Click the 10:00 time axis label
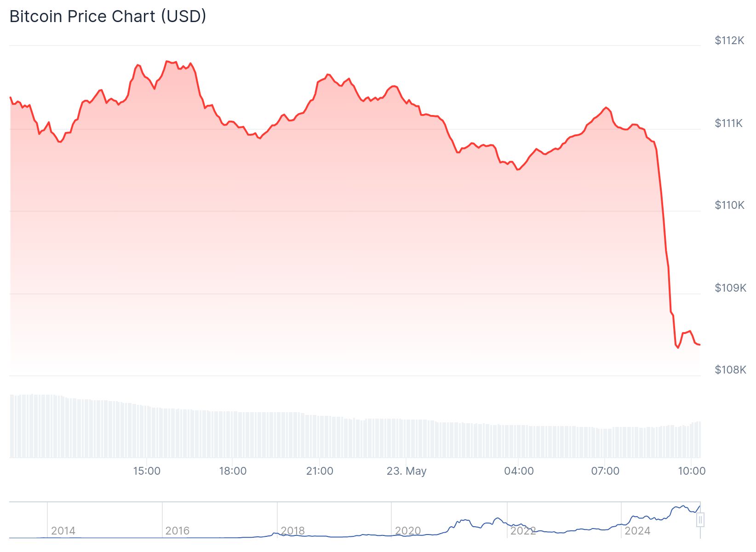Screen dimensions: 756x552 (x=692, y=471)
